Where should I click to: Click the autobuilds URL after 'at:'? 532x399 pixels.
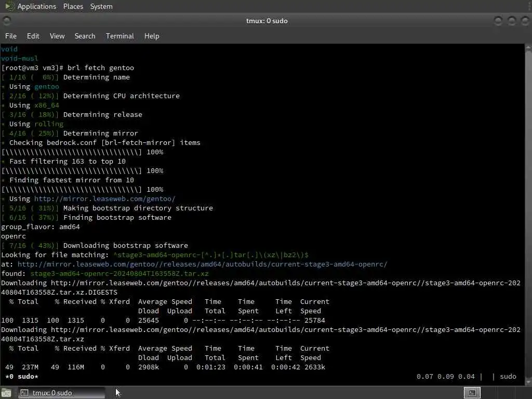pyautogui.click(x=202, y=264)
